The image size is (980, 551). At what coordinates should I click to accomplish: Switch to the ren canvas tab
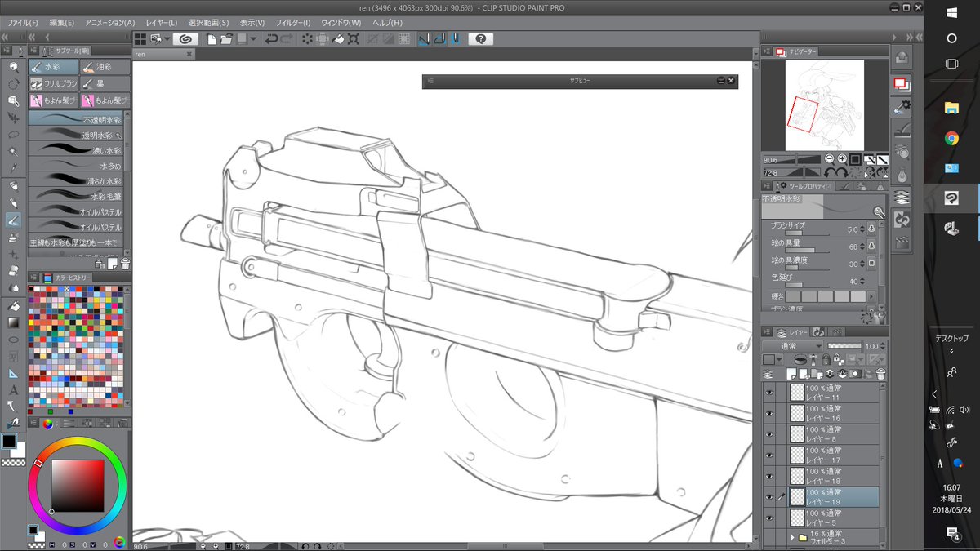[x=162, y=54]
